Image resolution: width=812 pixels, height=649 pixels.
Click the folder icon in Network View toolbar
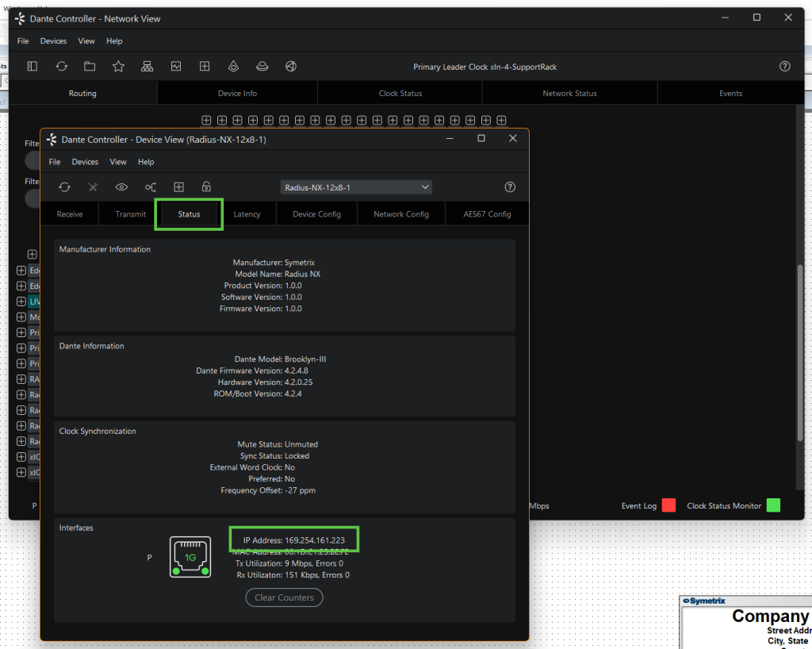pos(90,67)
